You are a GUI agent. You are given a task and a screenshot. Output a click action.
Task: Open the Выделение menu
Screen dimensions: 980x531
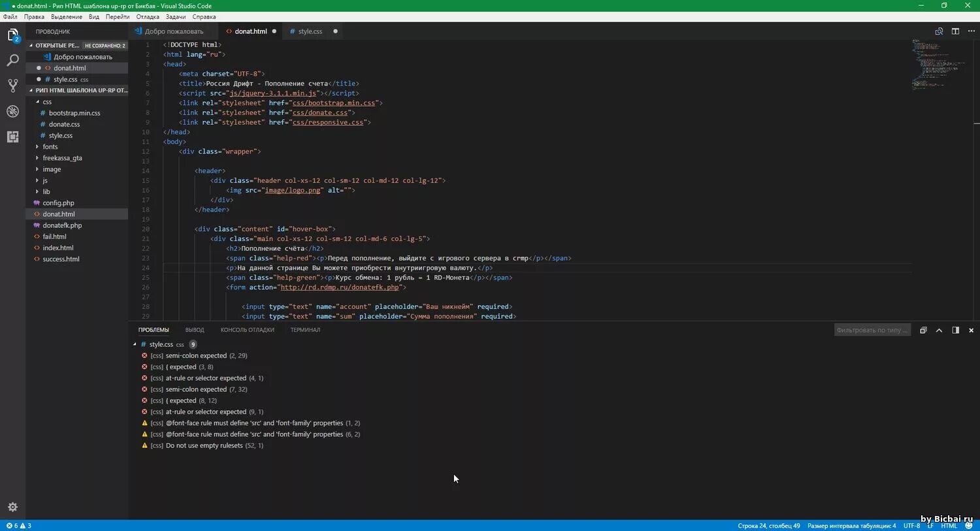tap(67, 17)
